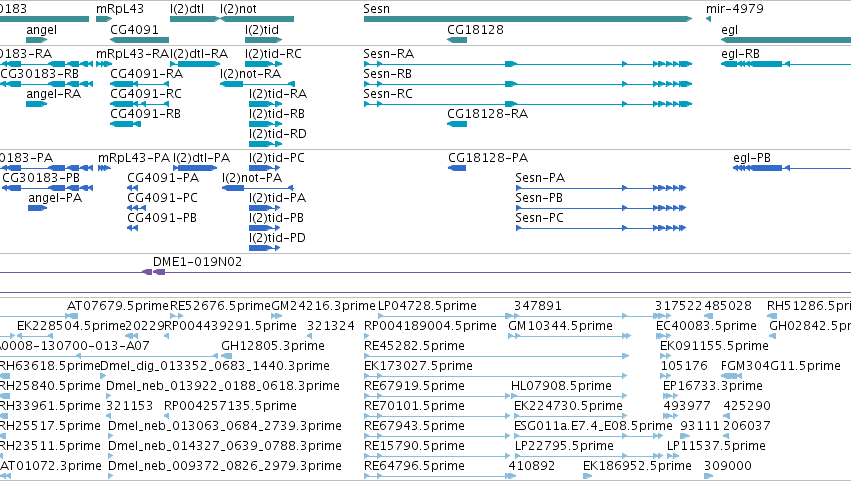Select the CG30183-RB transcript label

(40, 74)
